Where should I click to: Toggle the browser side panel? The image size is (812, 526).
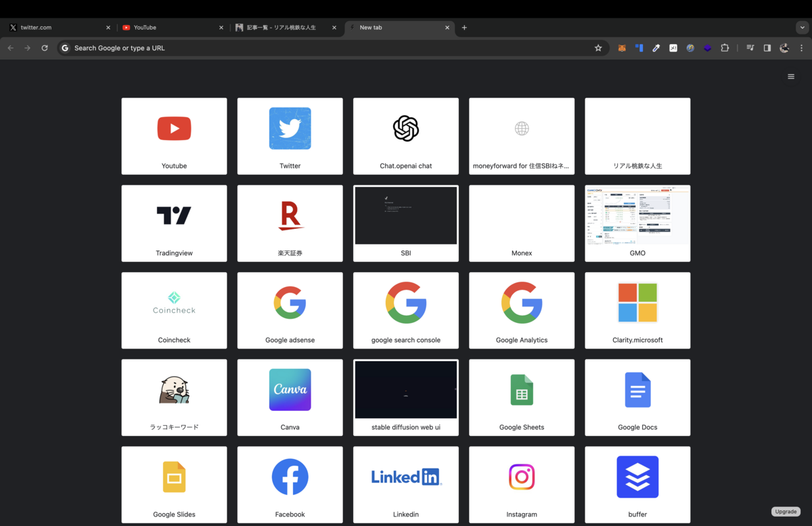pos(767,48)
